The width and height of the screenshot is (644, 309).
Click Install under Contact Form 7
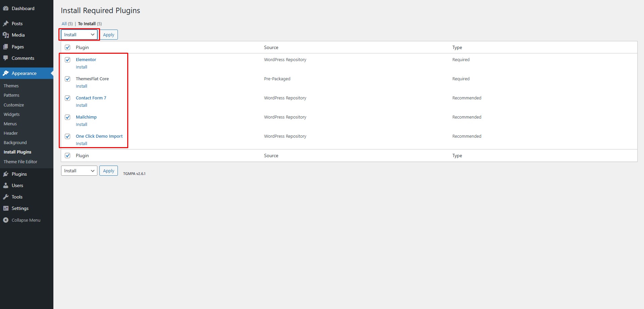tap(81, 105)
